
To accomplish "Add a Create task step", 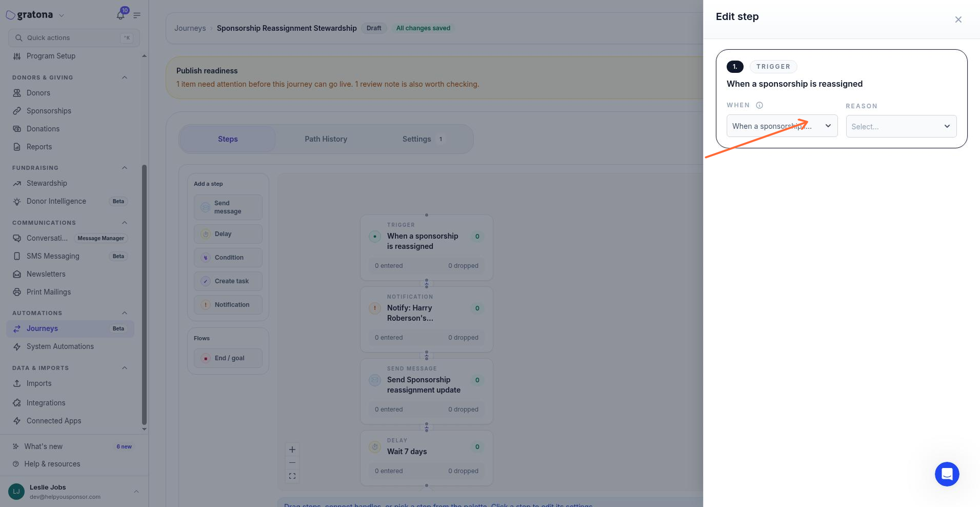I will (x=228, y=281).
